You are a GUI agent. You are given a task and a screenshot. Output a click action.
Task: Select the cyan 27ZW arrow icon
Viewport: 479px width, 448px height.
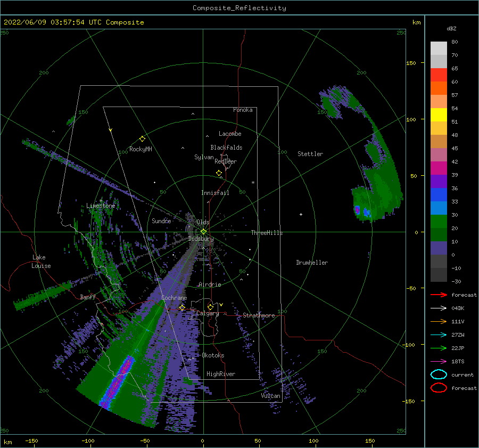[439, 335]
